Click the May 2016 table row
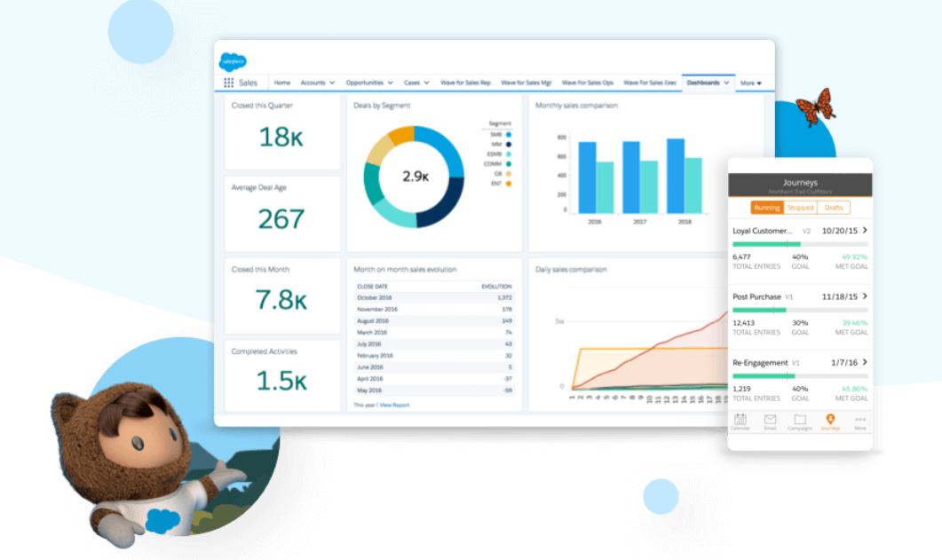Screen dimensions: 942x560 (x=434, y=390)
